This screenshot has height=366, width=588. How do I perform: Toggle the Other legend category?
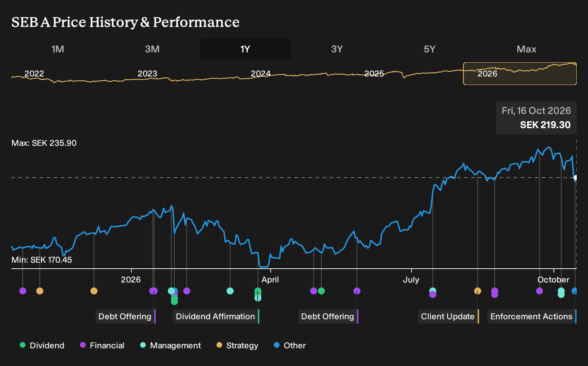pyautogui.click(x=290, y=345)
